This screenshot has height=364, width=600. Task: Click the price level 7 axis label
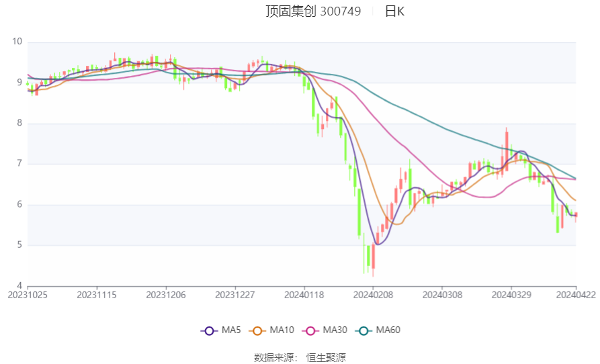(x=19, y=164)
